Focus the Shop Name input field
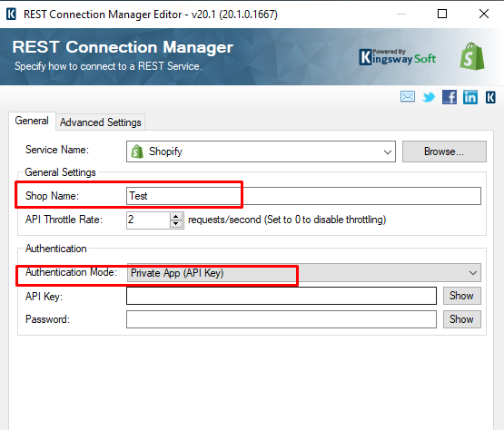 coord(303,196)
